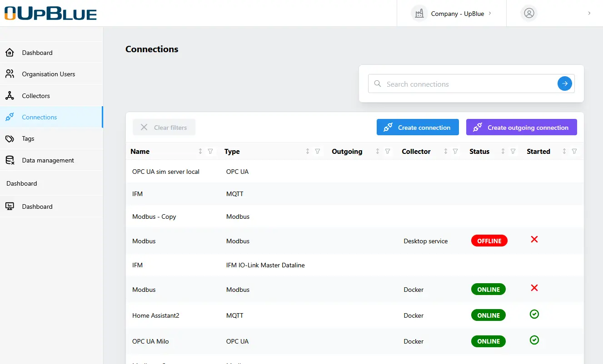This screenshot has height=364, width=603.
Task: Click the magnifier icon in the search bar
Action: pos(377,84)
